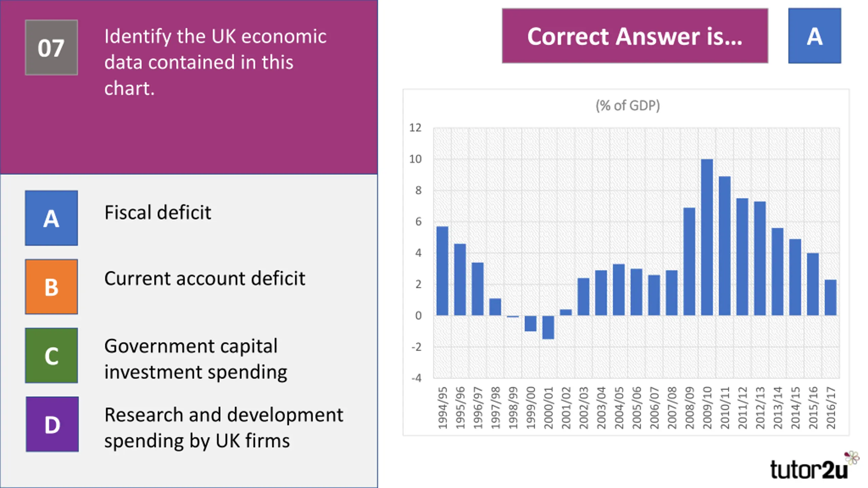Select the purple D answer tile
The height and width of the screenshot is (488, 868).
[x=52, y=424]
